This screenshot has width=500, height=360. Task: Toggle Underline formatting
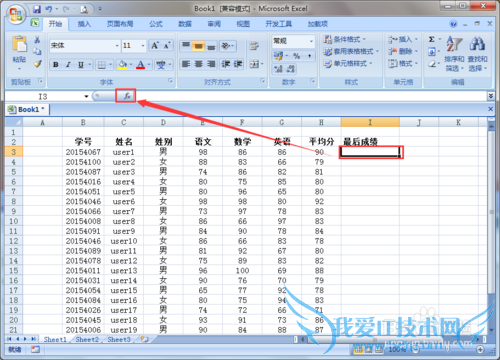click(x=81, y=65)
